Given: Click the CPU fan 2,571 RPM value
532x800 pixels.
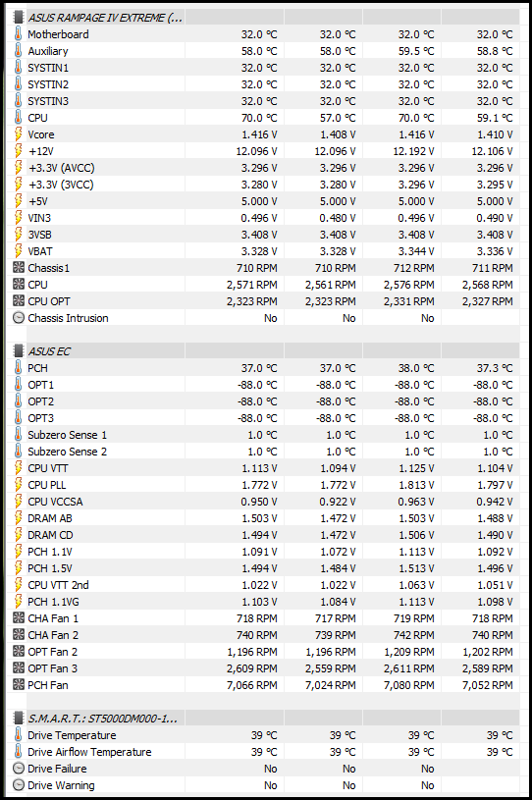Looking at the screenshot, I should coord(252,285).
